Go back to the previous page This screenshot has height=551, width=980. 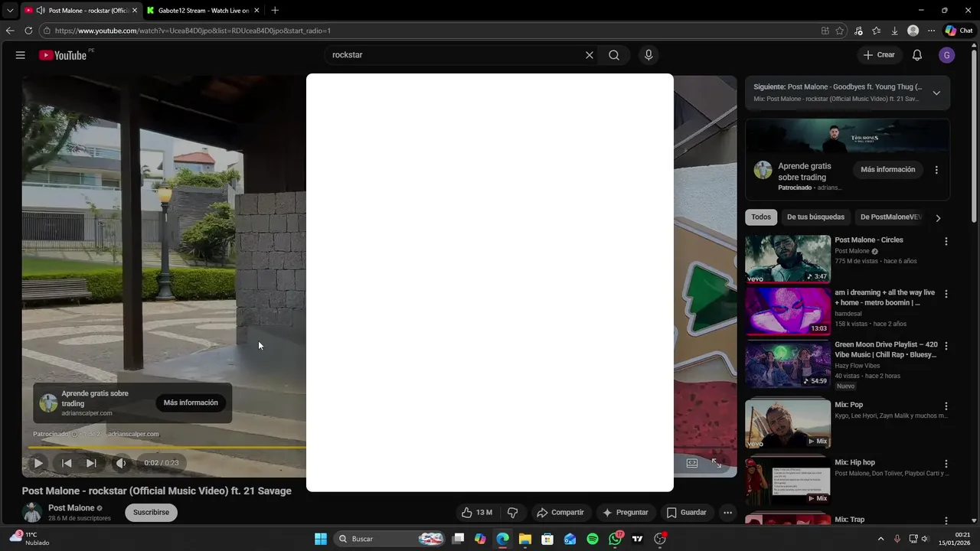click(9, 31)
